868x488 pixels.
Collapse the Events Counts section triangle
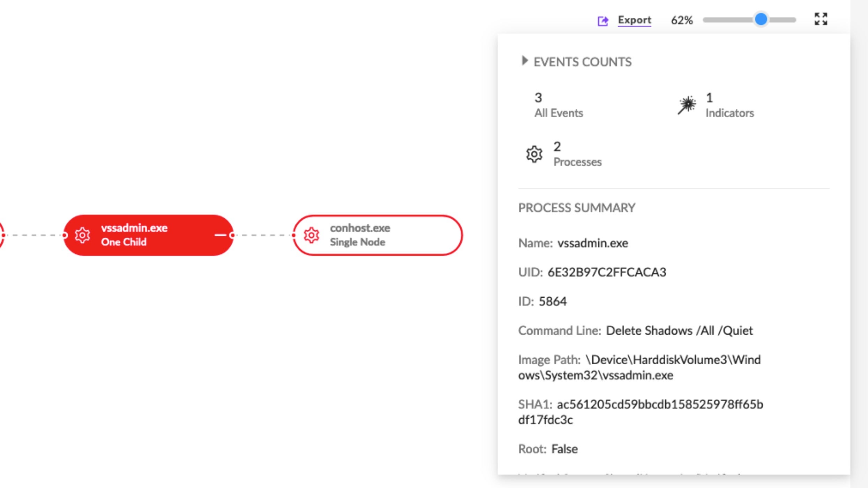(x=524, y=61)
